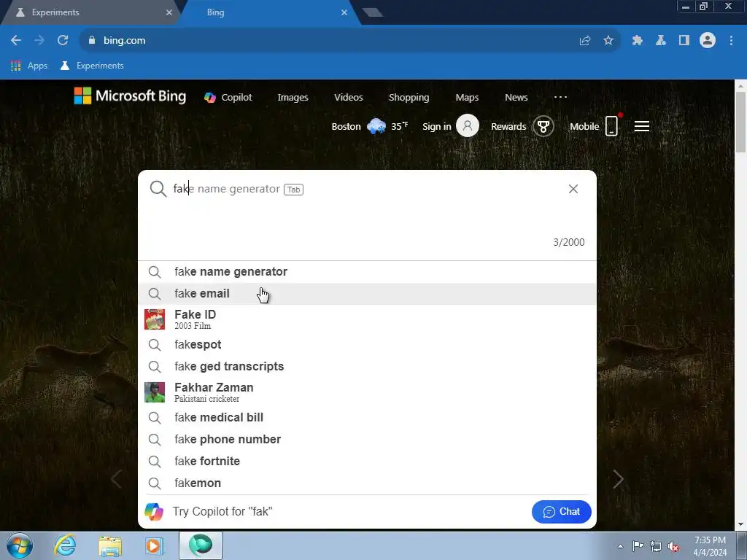The width and height of the screenshot is (747, 560).
Task: Launch Internet Explorer from taskbar
Action: pos(65,545)
